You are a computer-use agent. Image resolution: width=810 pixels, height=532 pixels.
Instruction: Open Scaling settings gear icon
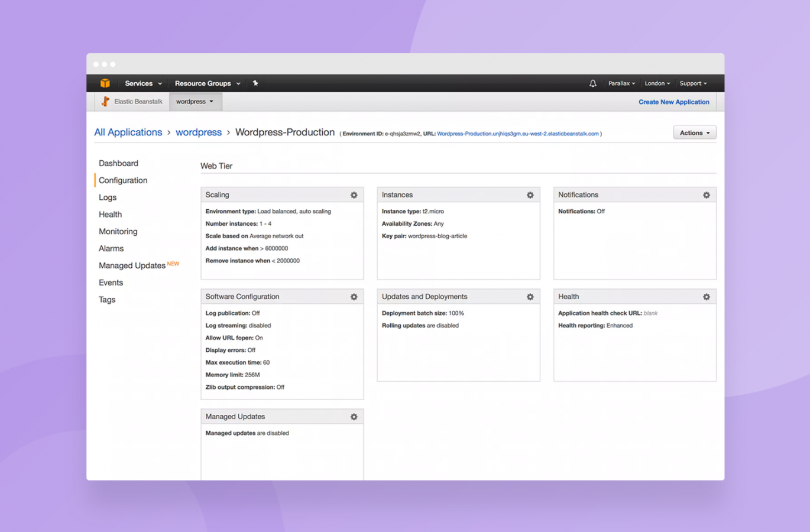click(354, 195)
